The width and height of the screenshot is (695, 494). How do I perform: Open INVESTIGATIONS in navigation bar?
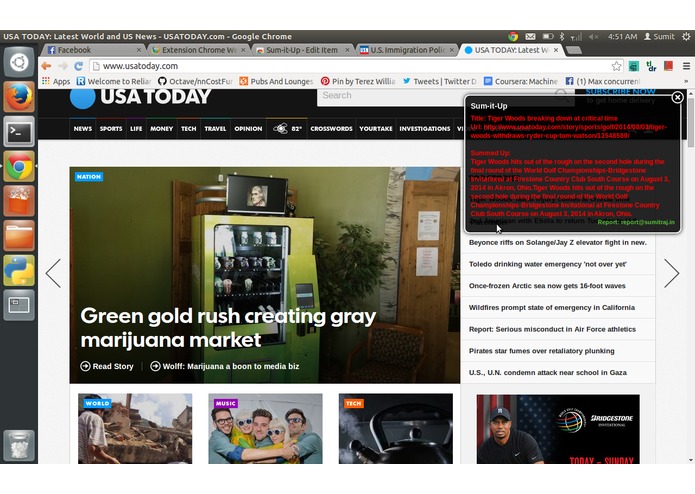425,128
